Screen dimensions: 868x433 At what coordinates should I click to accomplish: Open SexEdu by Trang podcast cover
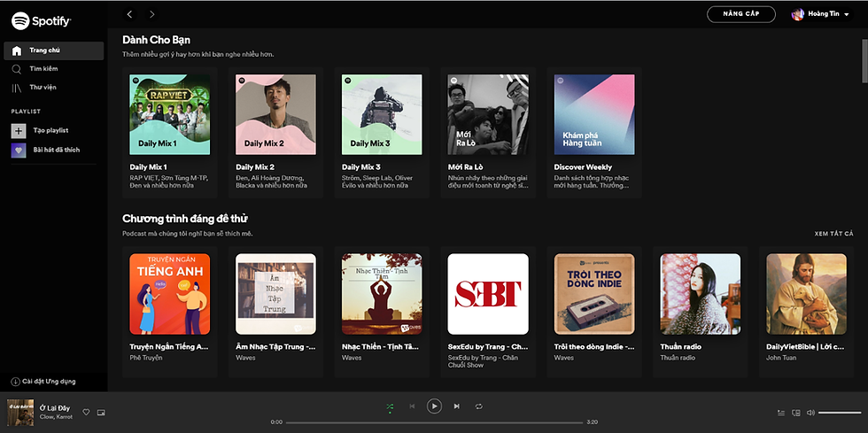[x=488, y=294]
